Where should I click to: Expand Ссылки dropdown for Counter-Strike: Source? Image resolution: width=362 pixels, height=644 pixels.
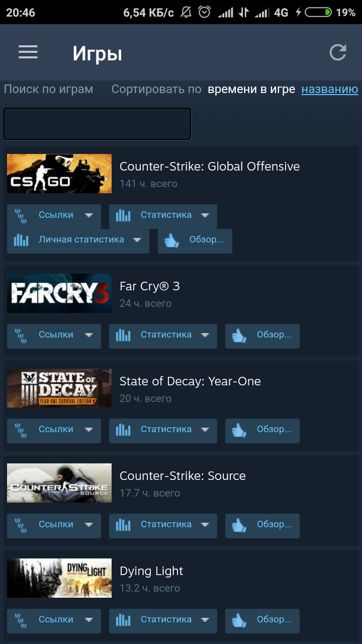[x=89, y=525]
